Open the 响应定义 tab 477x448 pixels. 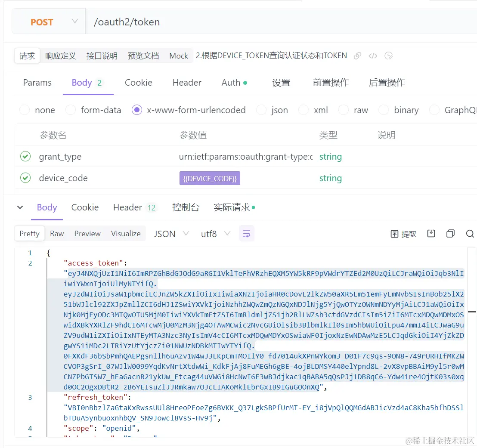(61, 56)
